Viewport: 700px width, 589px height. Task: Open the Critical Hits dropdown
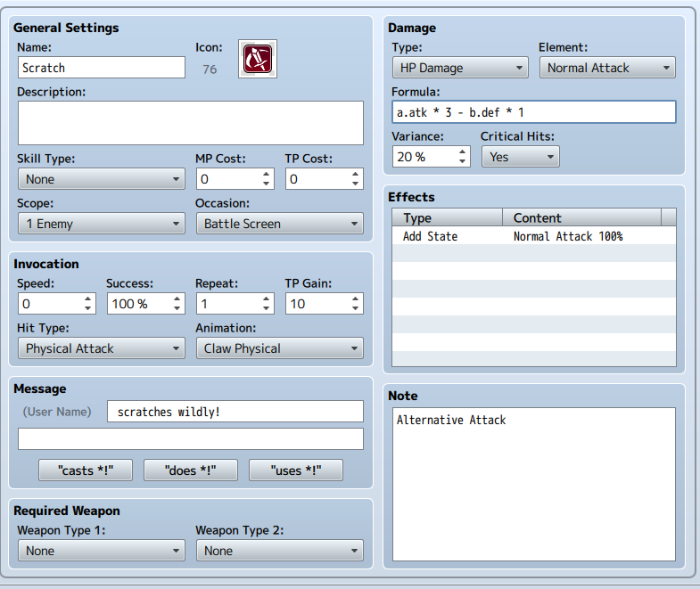[520, 157]
